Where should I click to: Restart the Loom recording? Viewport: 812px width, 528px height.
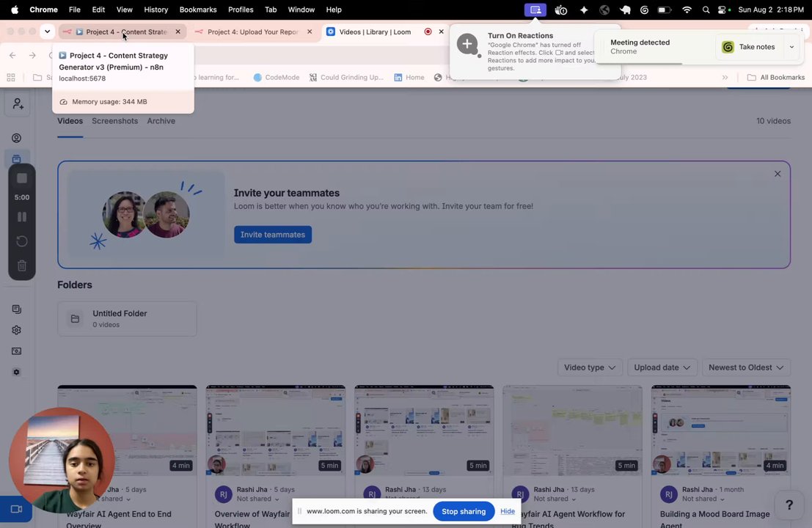(22, 241)
